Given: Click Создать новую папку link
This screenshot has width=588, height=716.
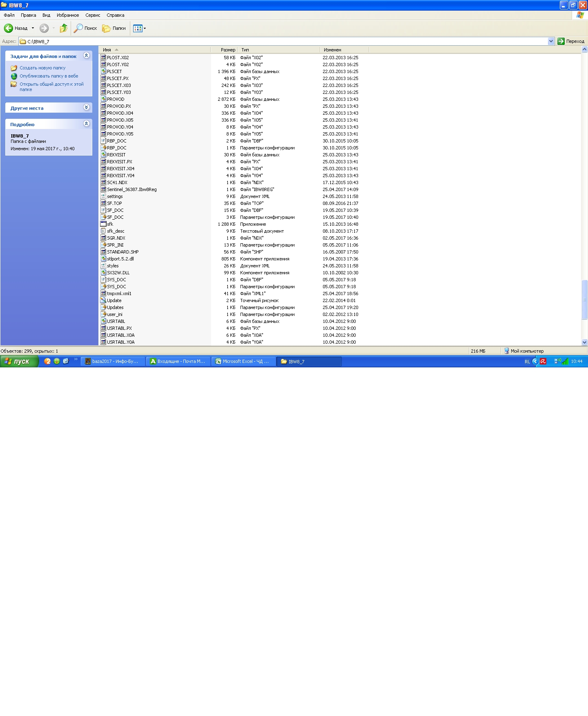Looking at the screenshot, I should (42, 68).
